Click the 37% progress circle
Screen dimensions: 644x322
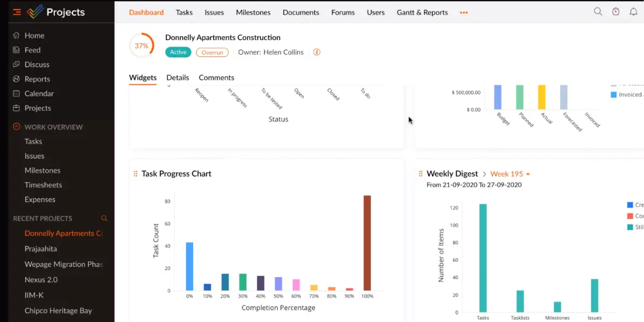click(x=142, y=46)
